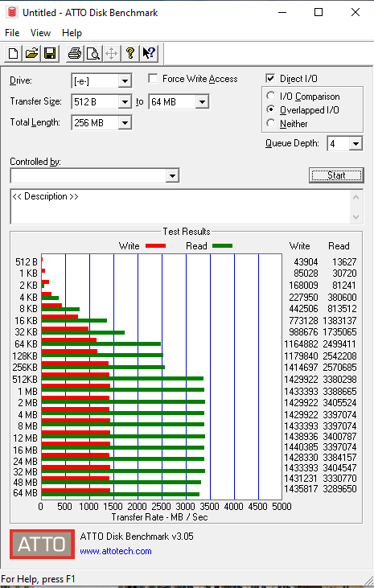Uncheck the Direct I/O checkbox

tap(269, 78)
